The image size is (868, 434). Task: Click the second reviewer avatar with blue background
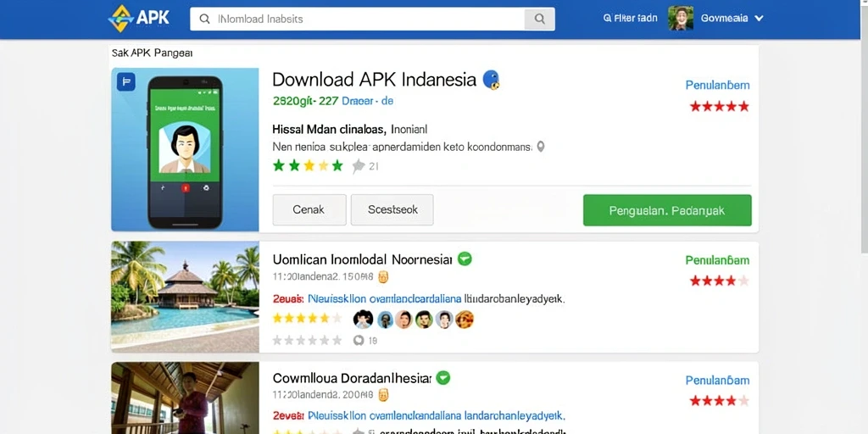(x=386, y=320)
